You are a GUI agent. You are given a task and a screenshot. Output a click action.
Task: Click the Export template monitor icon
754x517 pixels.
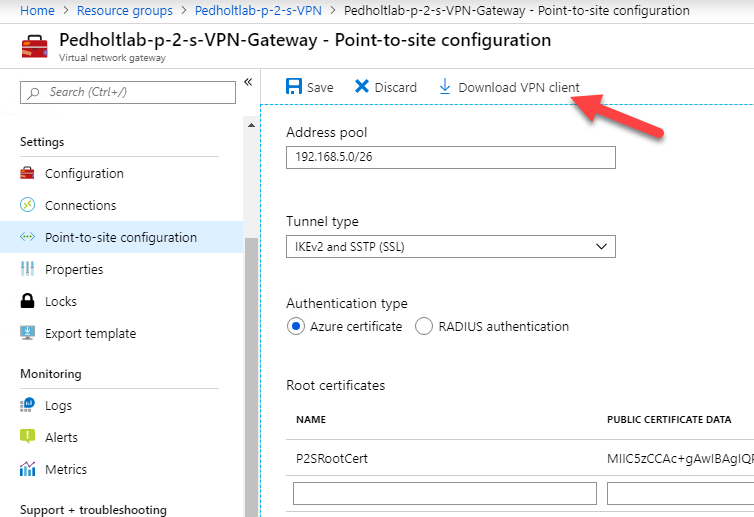coord(27,333)
